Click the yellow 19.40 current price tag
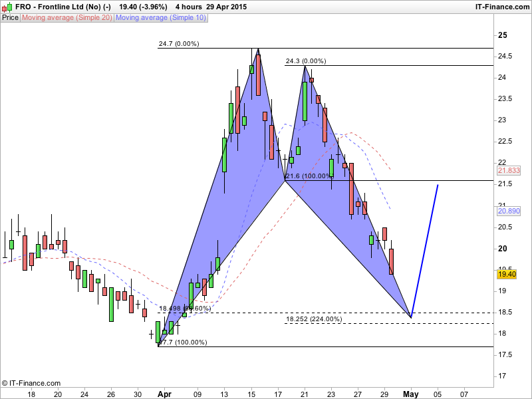The width and height of the screenshot is (532, 399). [507, 274]
